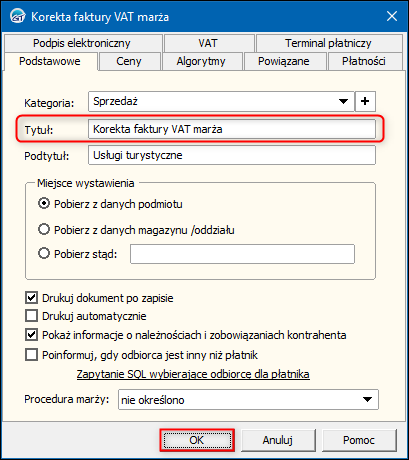Expand the Procedura marży dropdown
This screenshot has width=409, height=460.
coord(367,399)
